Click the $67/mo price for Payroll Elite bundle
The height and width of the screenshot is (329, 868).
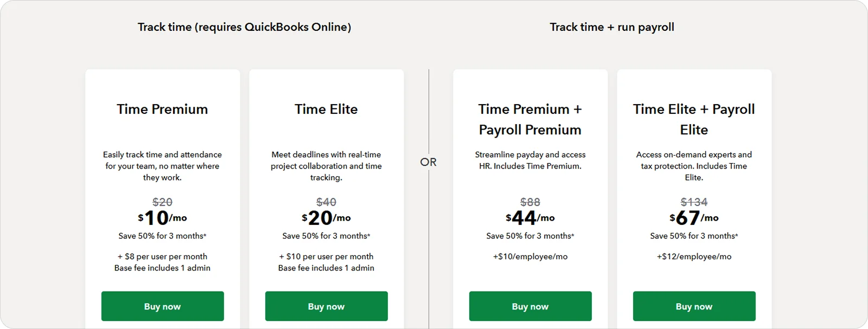click(x=693, y=217)
